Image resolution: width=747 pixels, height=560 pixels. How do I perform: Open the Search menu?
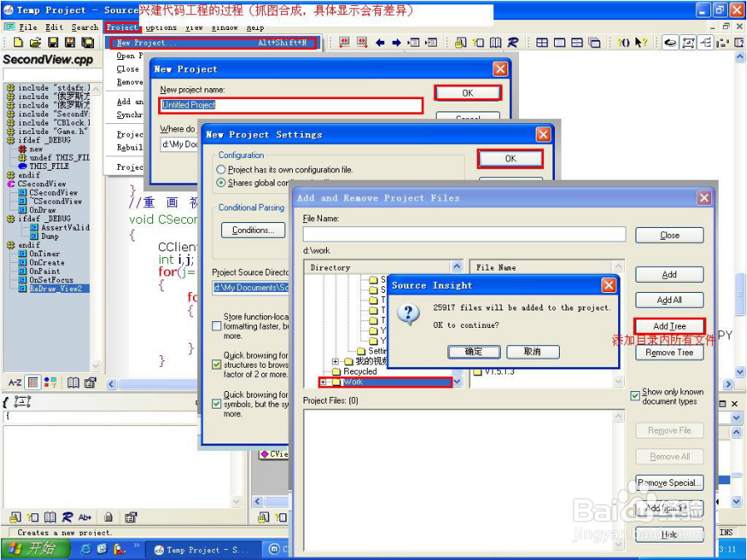pyautogui.click(x=85, y=27)
